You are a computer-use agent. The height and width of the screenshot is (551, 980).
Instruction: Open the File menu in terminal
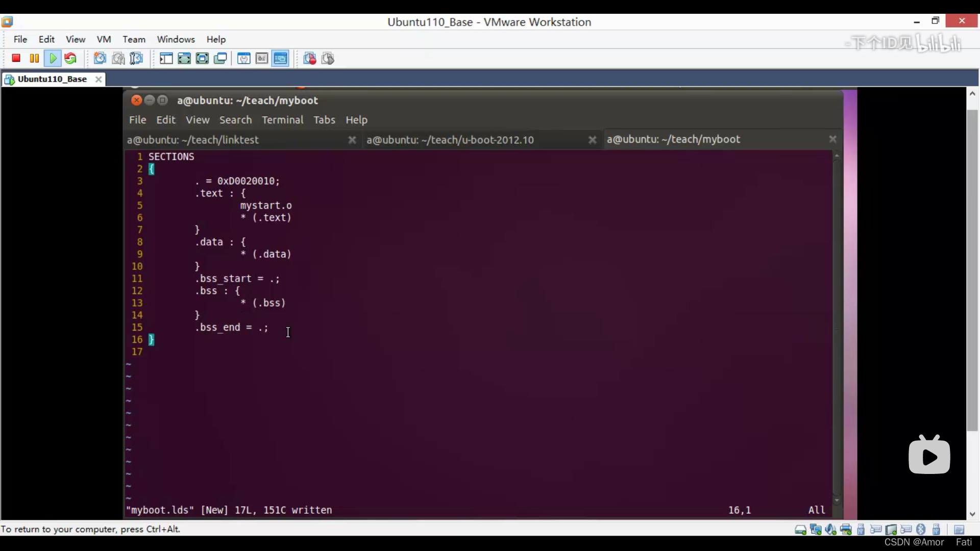[137, 120]
